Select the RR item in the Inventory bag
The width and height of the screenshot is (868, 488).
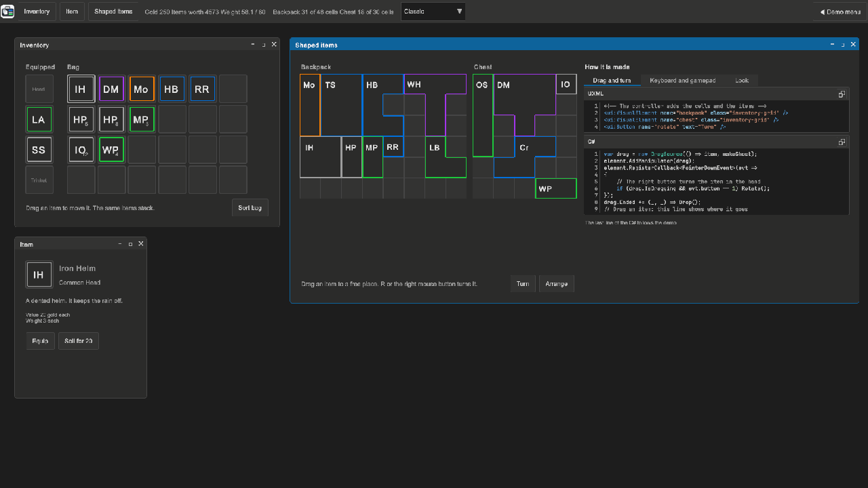pos(202,89)
